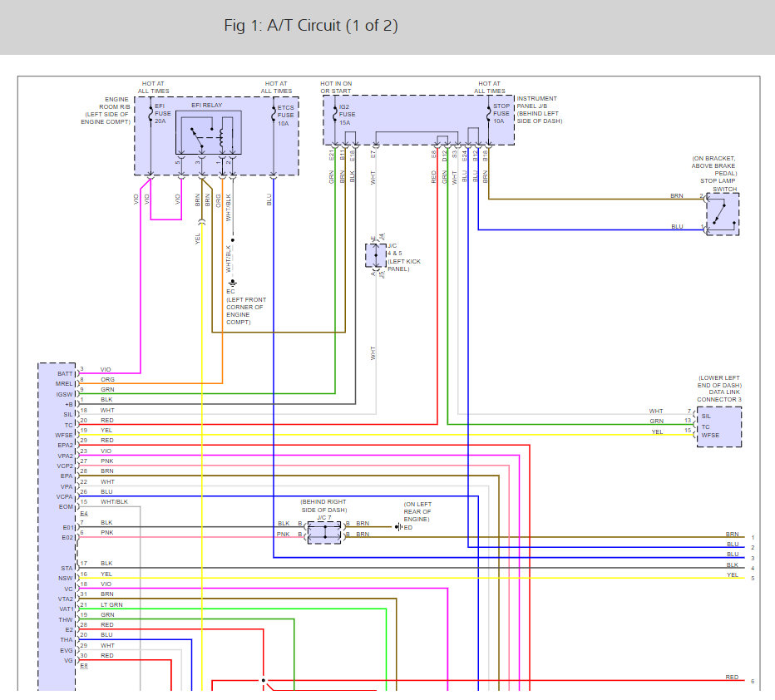Click the ORG wire label beside MREL

(x=108, y=380)
